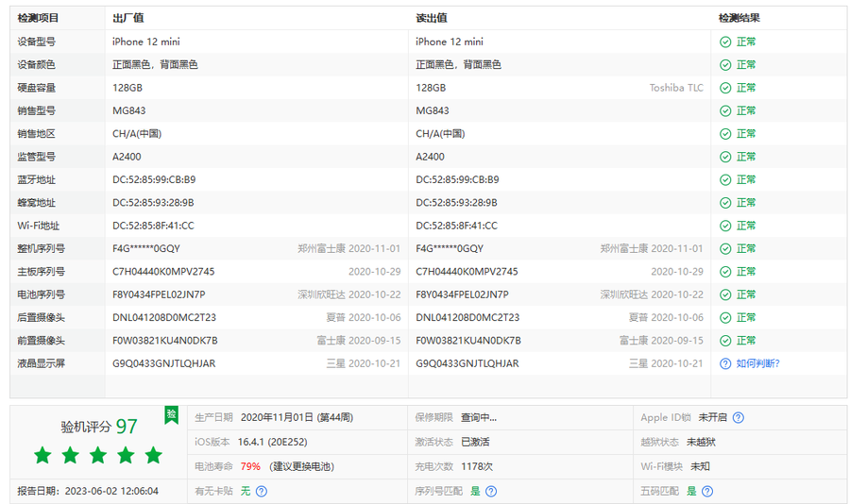Select the production date 2020年11月01日 (第44周)

(x=297, y=418)
